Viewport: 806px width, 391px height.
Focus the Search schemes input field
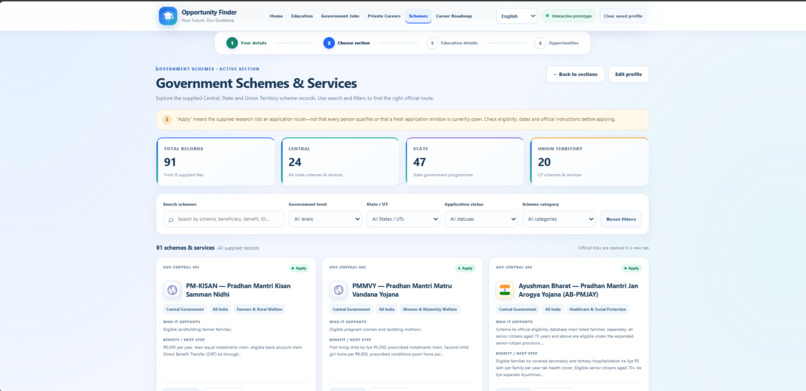pyautogui.click(x=224, y=219)
